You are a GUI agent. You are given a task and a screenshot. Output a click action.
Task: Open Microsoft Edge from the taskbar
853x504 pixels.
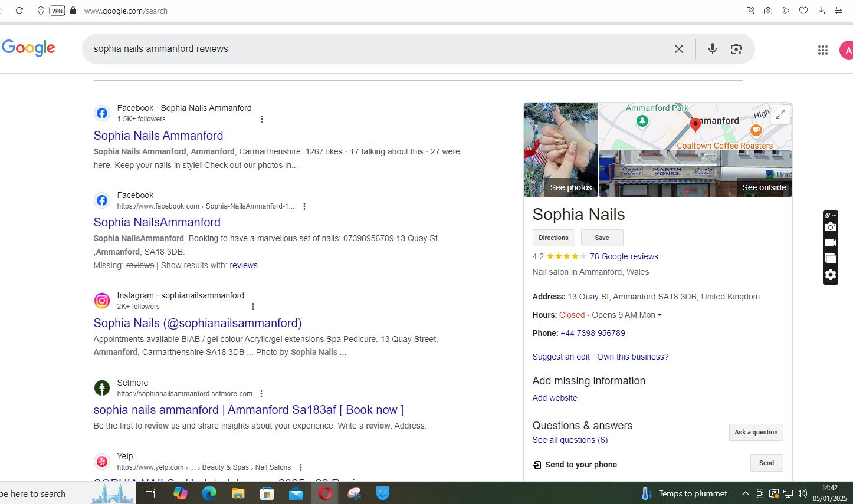click(209, 493)
